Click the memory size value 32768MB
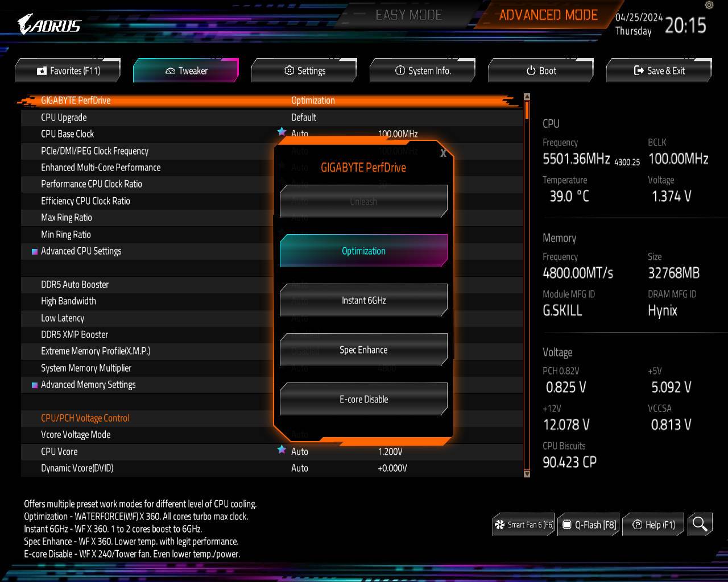The image size is (728, 582). click(x=673, y=273)
